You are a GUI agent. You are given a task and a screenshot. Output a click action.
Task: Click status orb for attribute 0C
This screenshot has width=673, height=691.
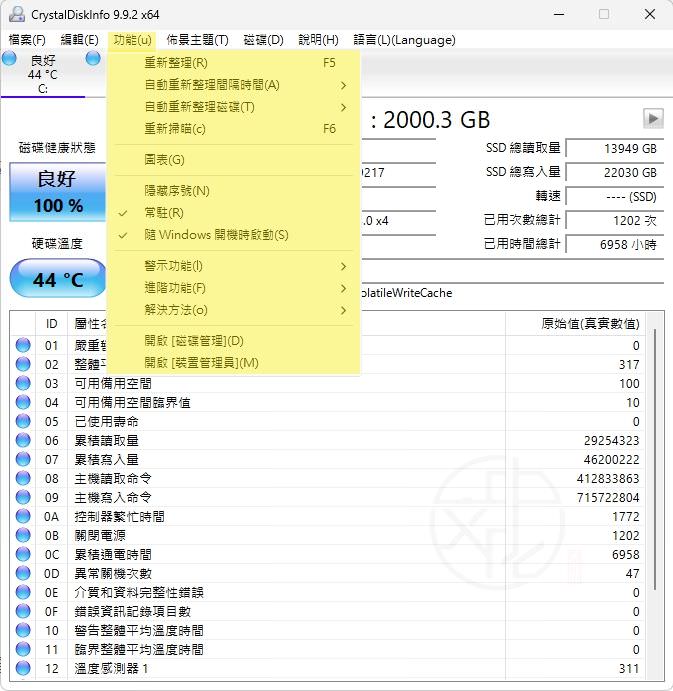[23, 554]
